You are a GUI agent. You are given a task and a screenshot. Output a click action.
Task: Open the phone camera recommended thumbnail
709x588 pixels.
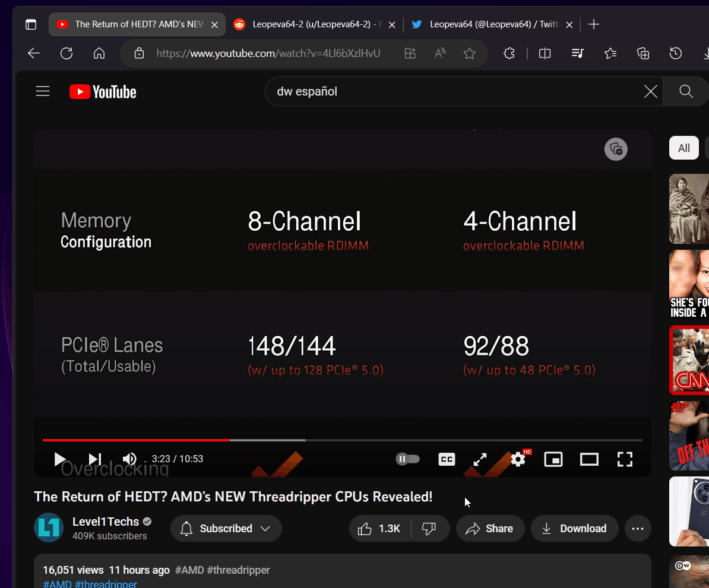(x=689, y=511)
